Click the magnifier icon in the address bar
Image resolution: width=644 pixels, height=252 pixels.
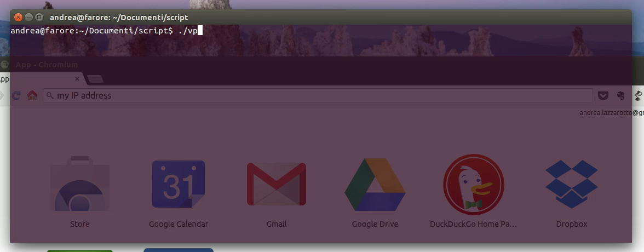point(50,96)
